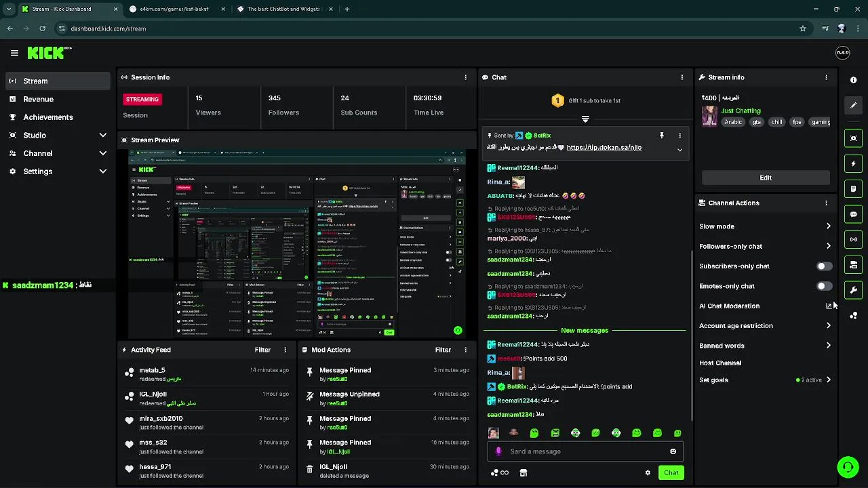Click the document icon in right sidebar

coord(853,189)
